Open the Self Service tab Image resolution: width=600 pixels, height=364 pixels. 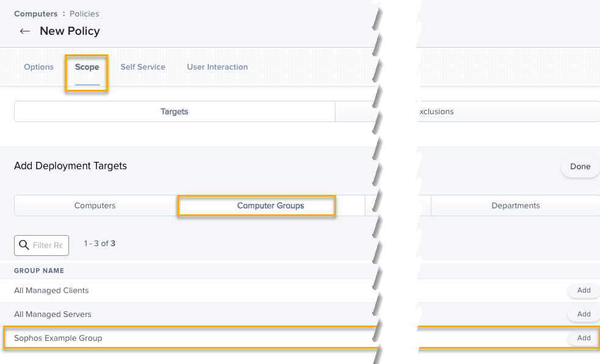coord(142,67)
